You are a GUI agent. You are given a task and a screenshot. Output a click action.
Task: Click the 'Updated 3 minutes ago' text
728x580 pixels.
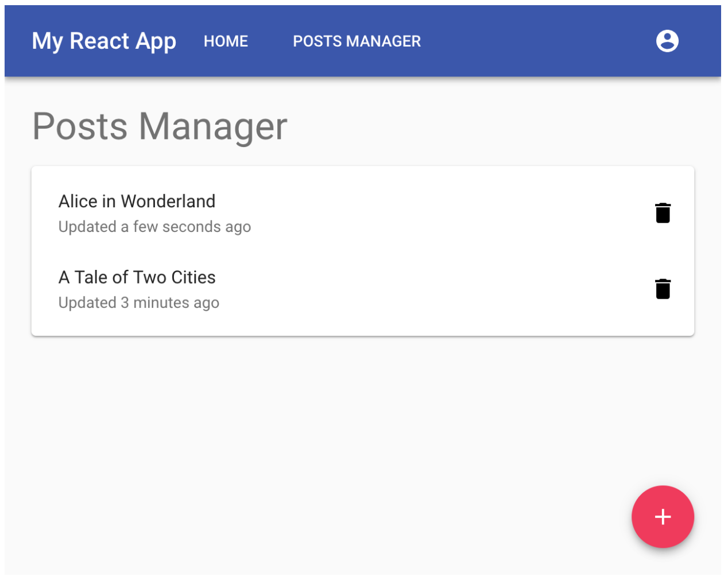click(x=139, y=303)
